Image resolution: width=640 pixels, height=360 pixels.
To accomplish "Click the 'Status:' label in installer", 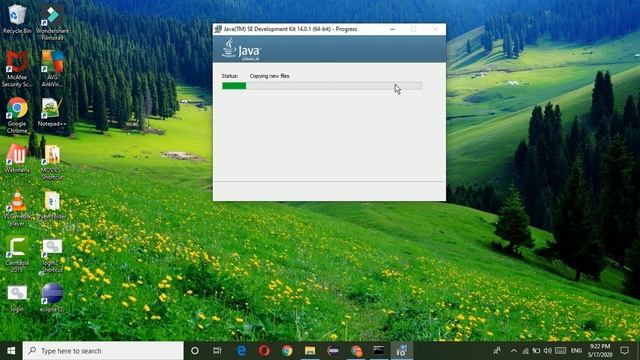I will click(x=230, y=76).
